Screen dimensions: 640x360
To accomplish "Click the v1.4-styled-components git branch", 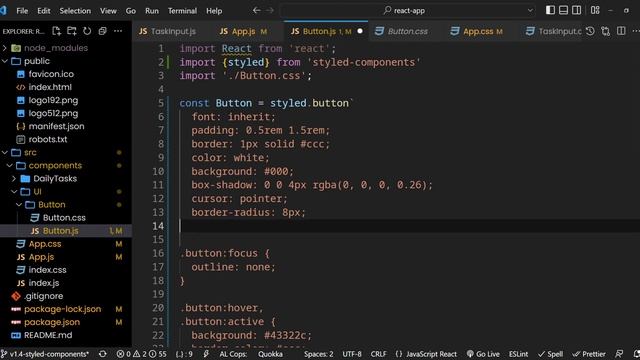I will coord(45,354).
